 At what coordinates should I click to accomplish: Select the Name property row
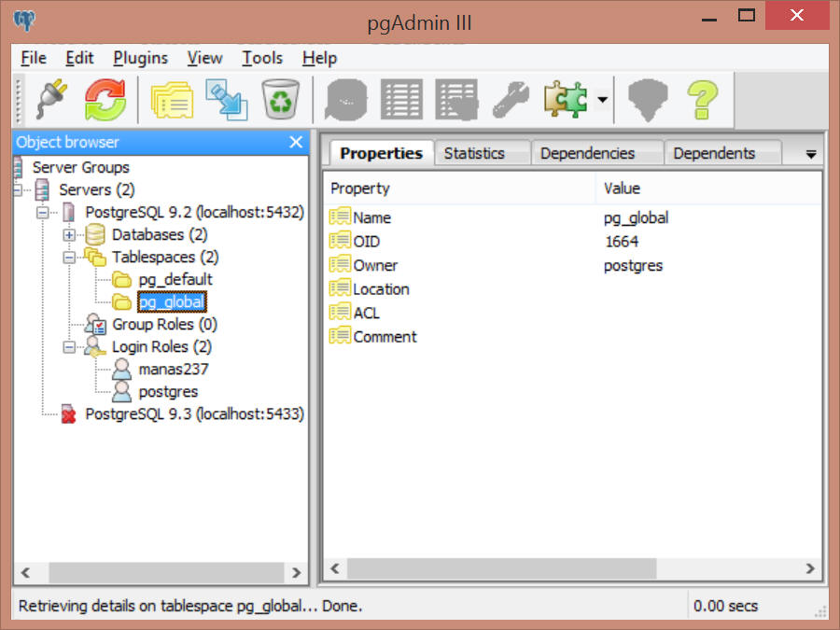click(572, 217)
